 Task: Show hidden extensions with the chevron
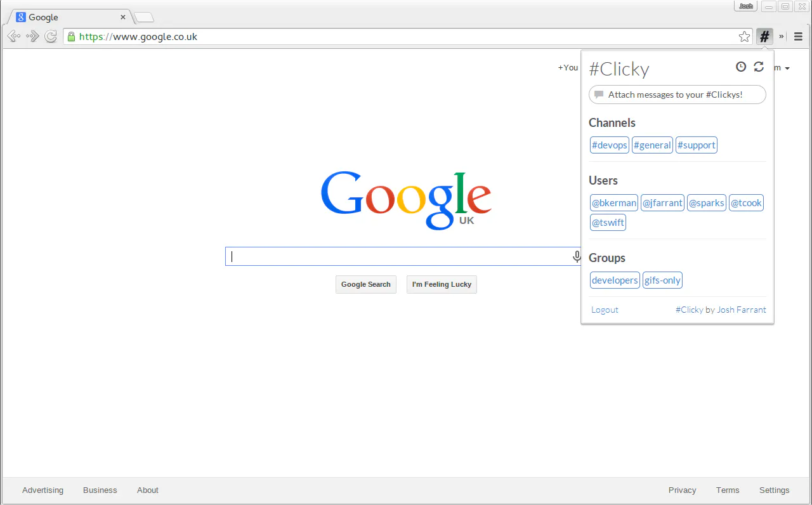pos(782,37)
